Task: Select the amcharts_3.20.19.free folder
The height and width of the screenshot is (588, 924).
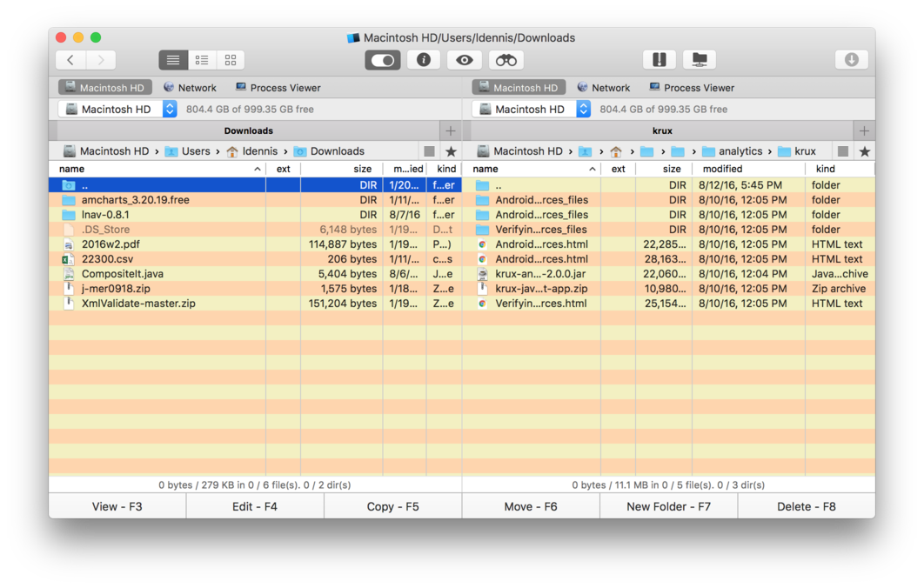Action: 255,200
